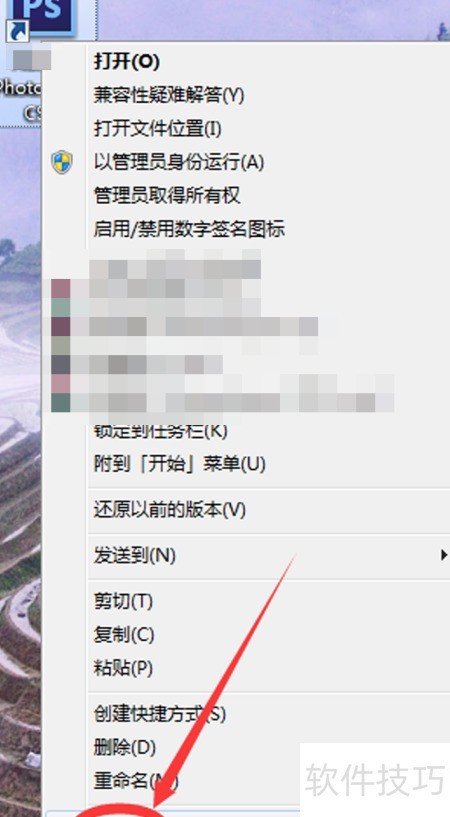The height and width of the screenshot is (817, 450).
Task: Select 删除(D) from the menu
Action: (124, 748)
